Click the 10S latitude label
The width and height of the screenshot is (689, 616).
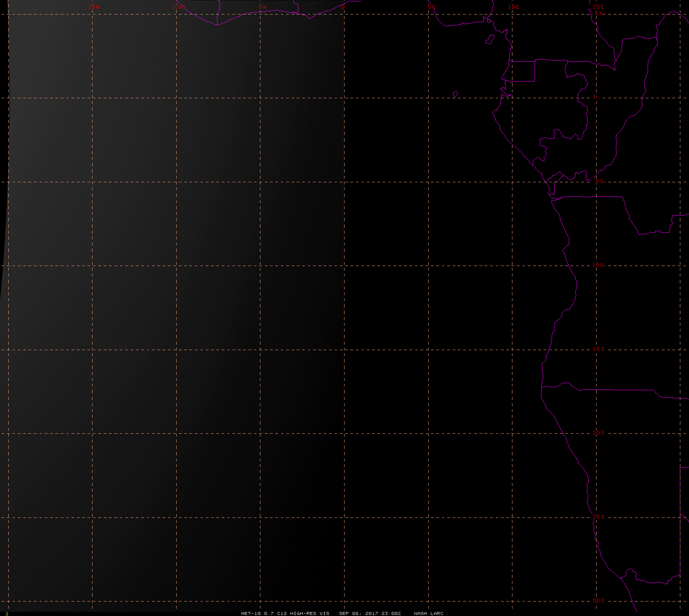598,265
